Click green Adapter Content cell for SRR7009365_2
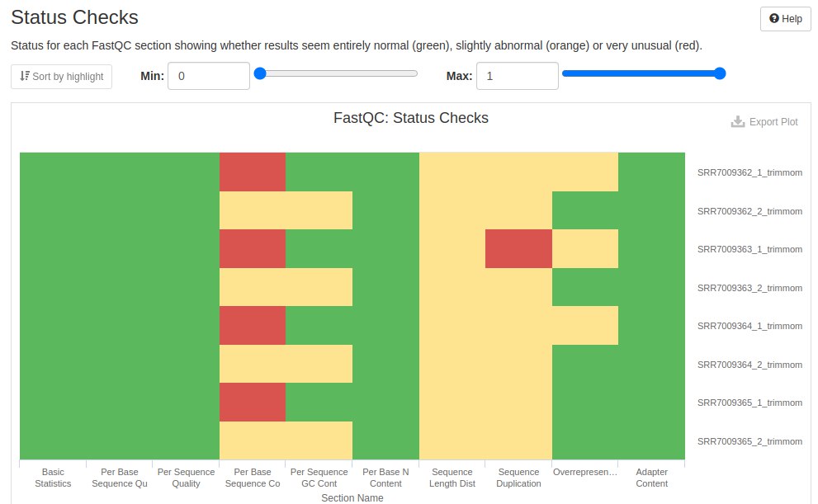Screen dimensions: 818x504 651,440
